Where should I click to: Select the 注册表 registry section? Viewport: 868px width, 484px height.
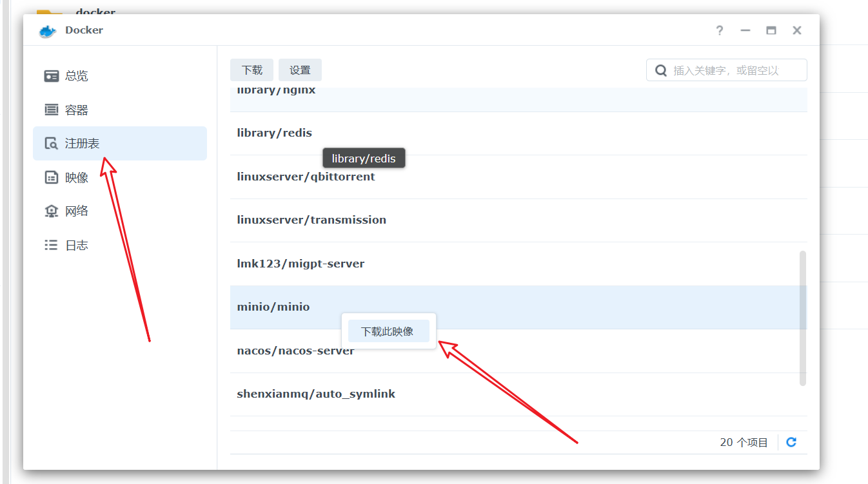click(x=120, y=143)
